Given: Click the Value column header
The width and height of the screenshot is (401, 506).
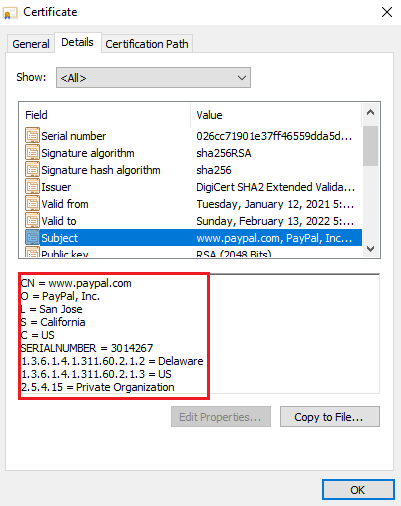Looking at the screenshot, I should (276, 115).
